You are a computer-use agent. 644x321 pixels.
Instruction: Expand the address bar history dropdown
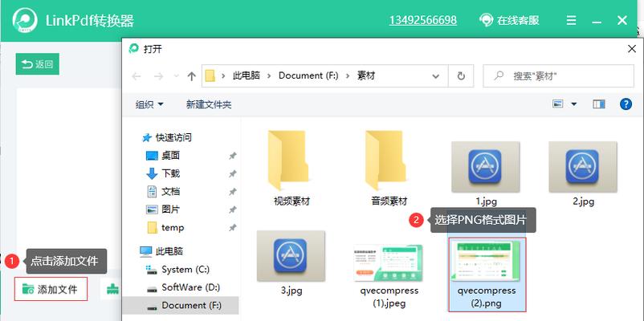[436, 76]
